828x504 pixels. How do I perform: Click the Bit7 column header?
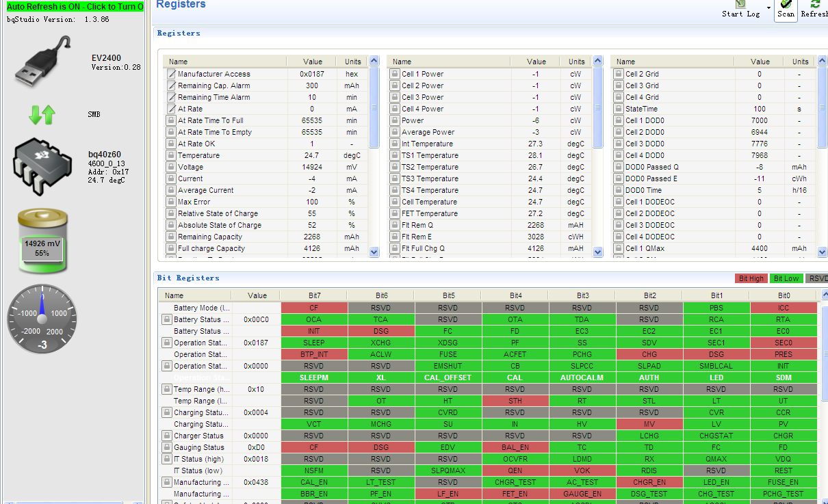tap(314, 295)
